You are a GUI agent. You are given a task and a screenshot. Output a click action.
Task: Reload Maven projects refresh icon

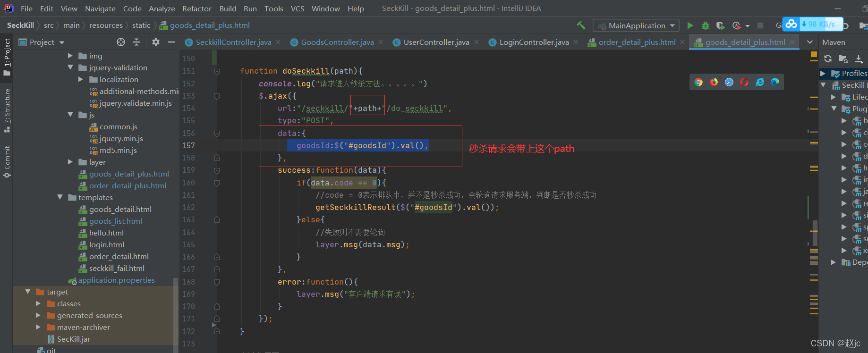(x=828, y=59)
